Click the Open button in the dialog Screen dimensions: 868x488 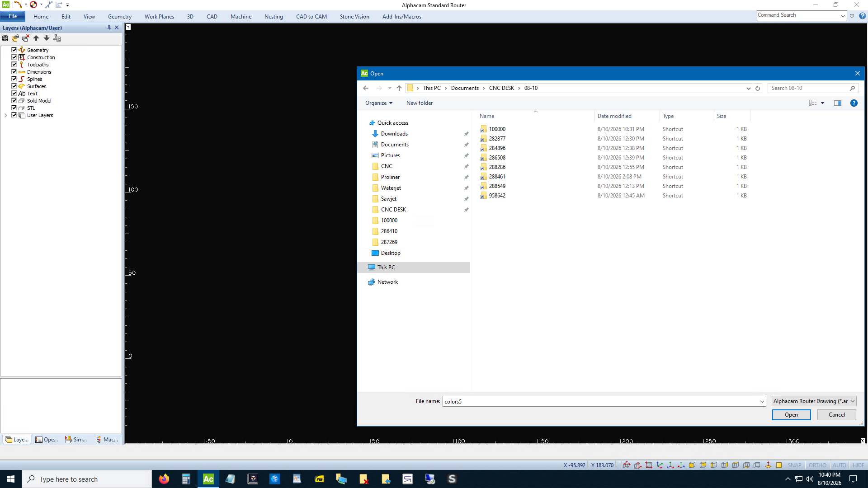tap(791, 415)
